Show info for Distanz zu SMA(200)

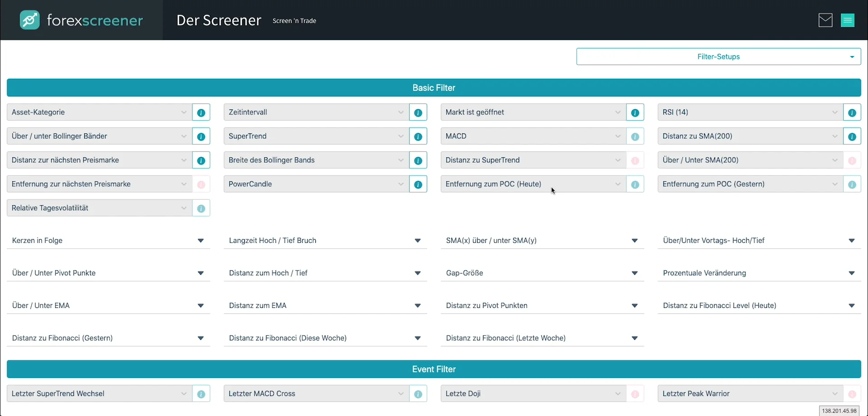pyautogui.click(x=852, y=136)
